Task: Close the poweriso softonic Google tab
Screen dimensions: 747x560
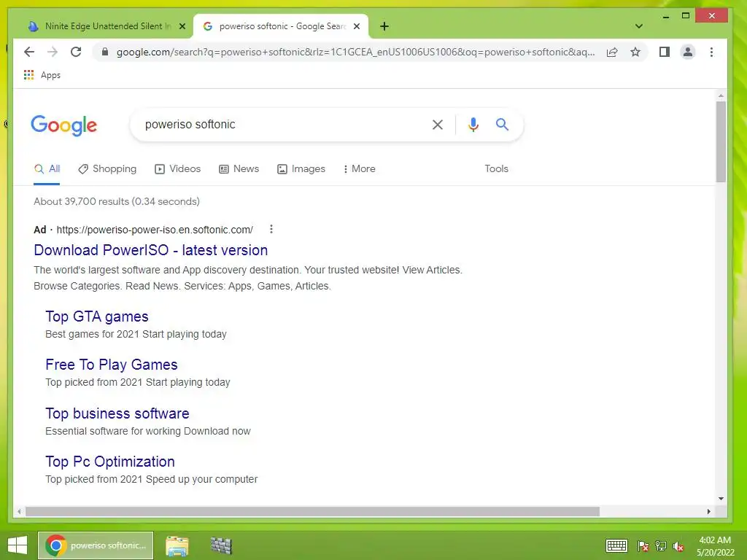Action: point(356,27)
